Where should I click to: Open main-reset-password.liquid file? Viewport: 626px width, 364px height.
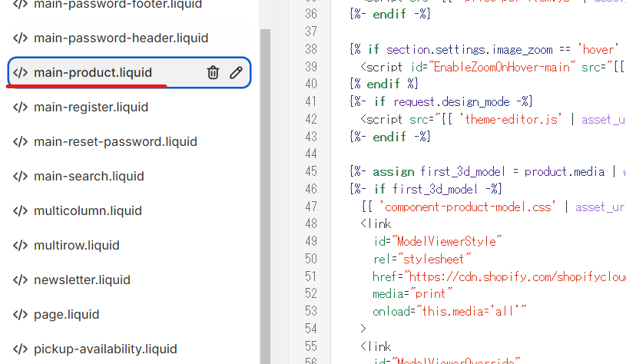click(115, 142)
